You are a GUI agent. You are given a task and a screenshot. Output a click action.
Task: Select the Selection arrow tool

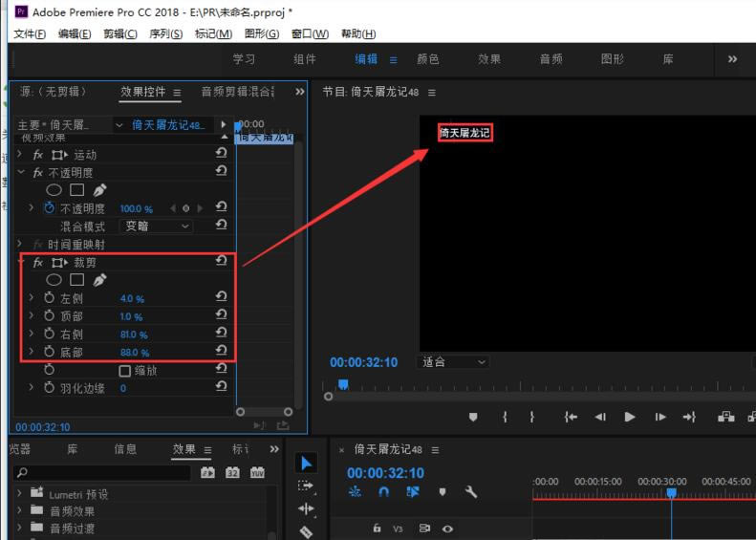point(306,464)
